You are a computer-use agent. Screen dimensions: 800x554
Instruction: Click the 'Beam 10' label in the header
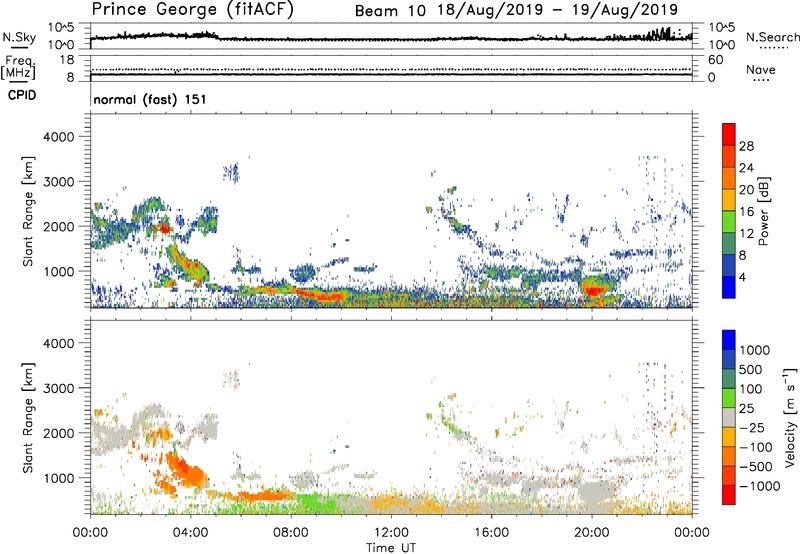(x=390, y=11)
